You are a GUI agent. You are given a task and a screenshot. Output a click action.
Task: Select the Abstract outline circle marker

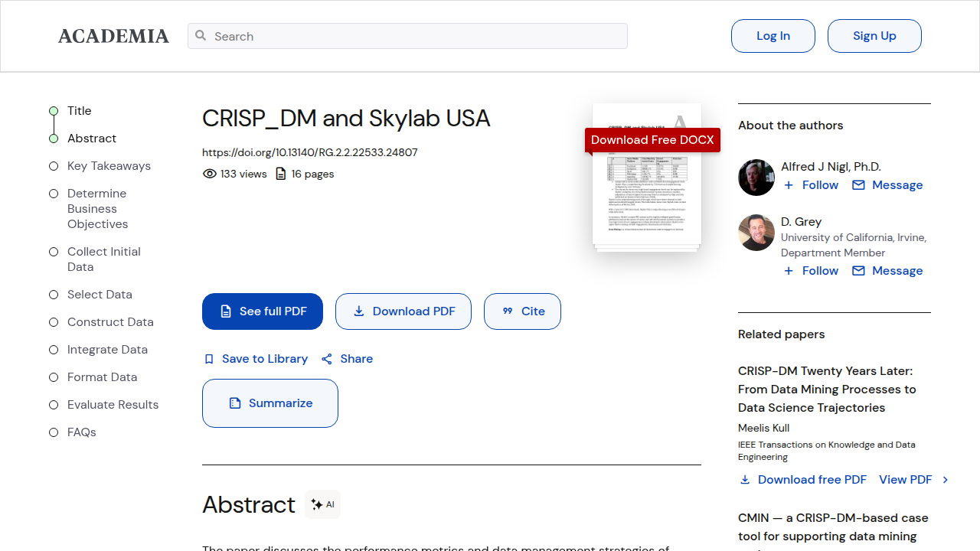coord(54,139)
